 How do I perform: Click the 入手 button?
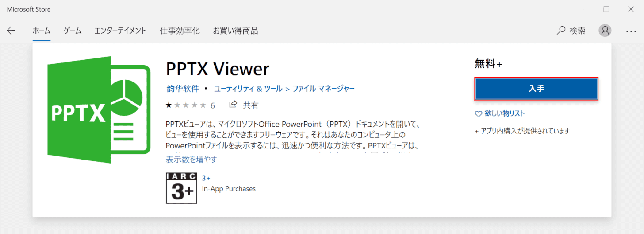[x=537, y=89]
